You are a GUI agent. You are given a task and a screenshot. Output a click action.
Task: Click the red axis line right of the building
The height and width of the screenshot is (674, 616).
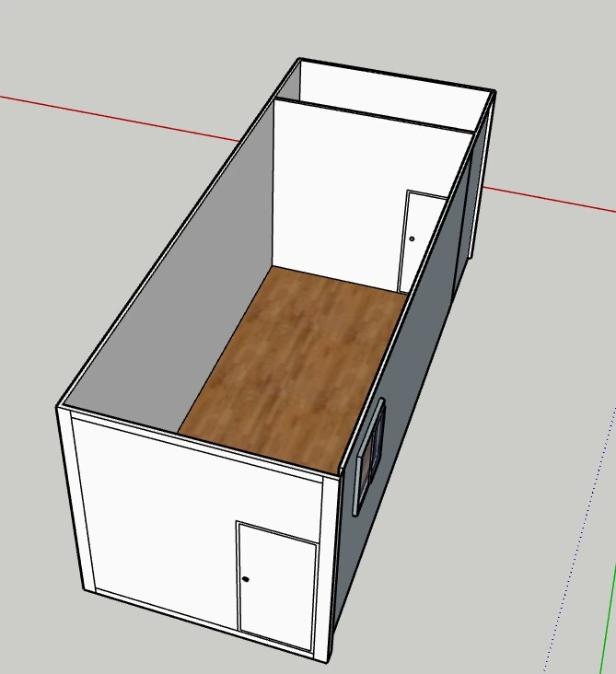552,202
